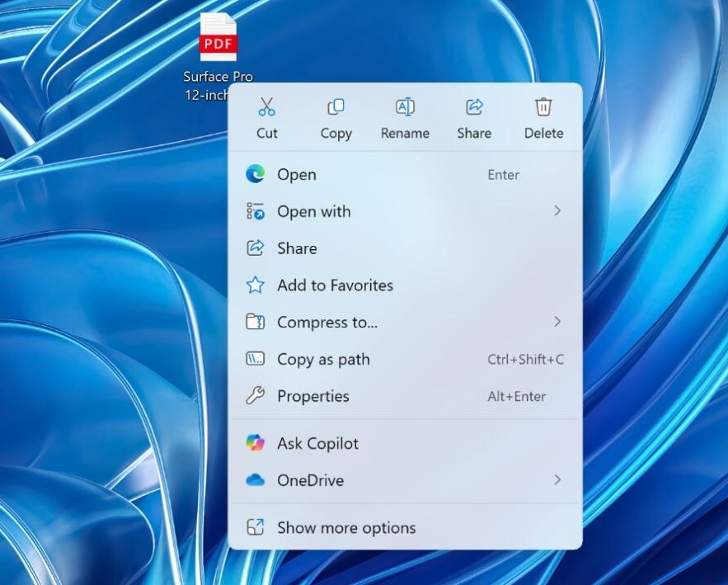The height and width of the screenshot is (585, 728).
Task: Click the OneDrive cloud icon
Action: 255,480
